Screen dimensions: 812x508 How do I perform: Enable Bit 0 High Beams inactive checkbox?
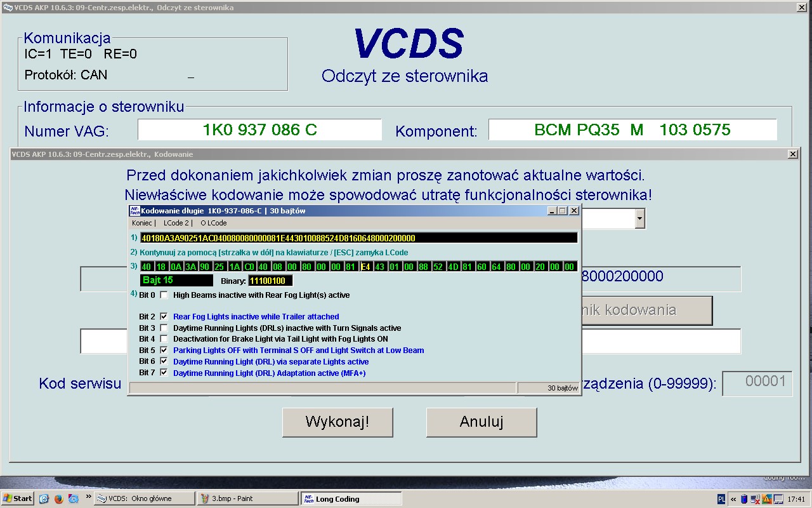164,295
